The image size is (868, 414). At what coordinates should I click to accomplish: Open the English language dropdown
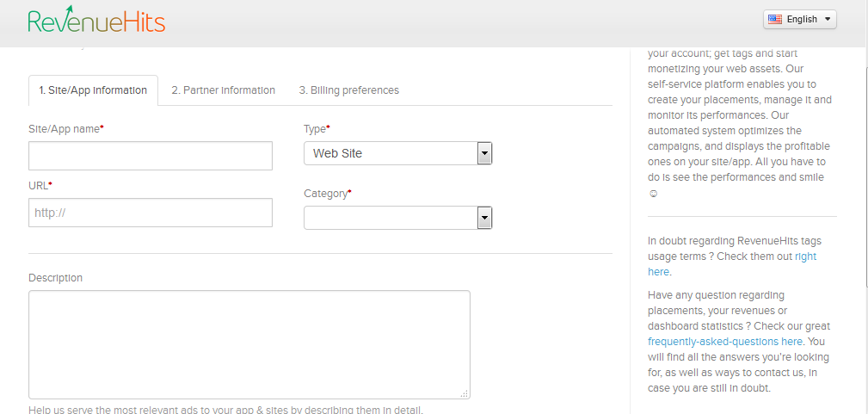click(x=800, y=19)
